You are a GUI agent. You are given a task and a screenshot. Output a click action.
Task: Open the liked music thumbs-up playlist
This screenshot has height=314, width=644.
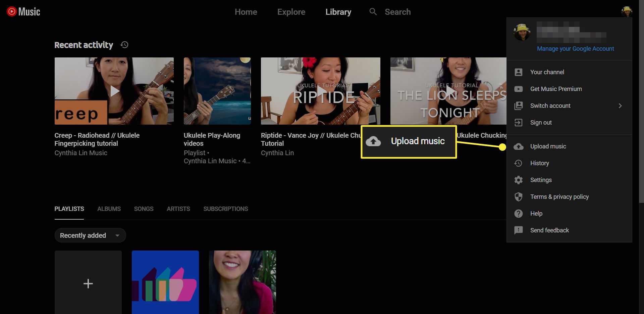click(165, 282)
